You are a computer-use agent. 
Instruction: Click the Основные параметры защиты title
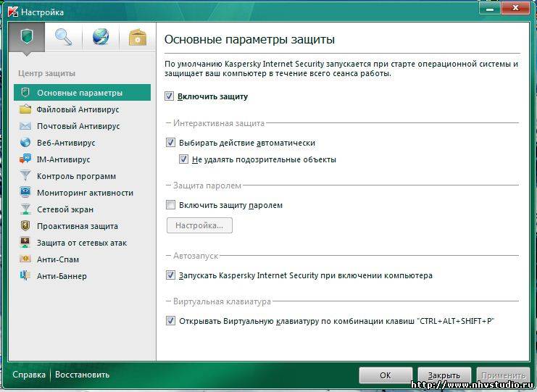[x=249, y=39]
